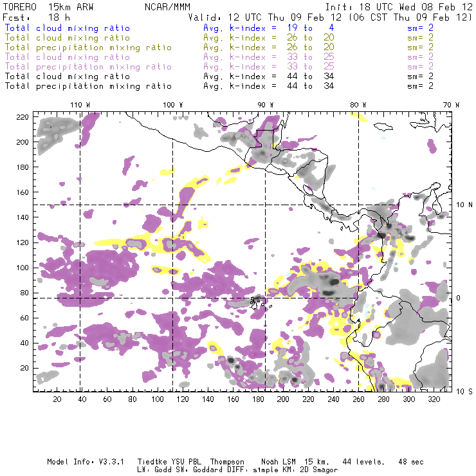Select the "Init: 18 UTC Wed 08 Feb 12" text

click(x=399, y=7)
